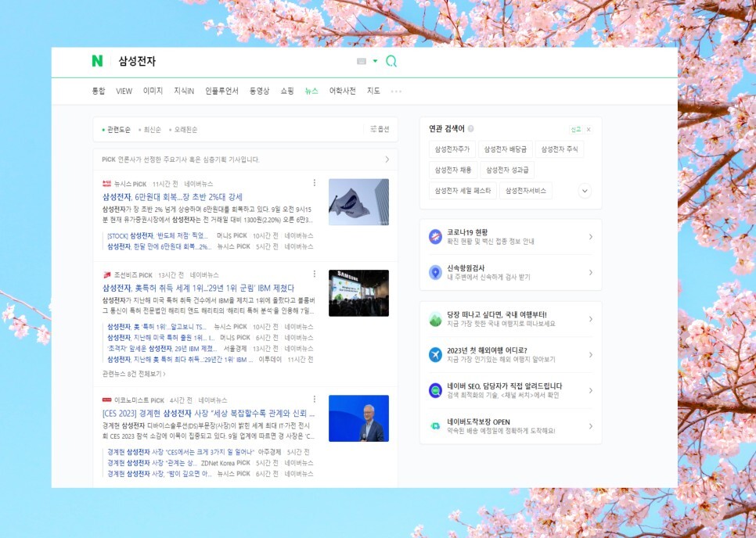Open the 지식iN tab
The width and height of the screenshot is (756, 538).
click(184, 91)
